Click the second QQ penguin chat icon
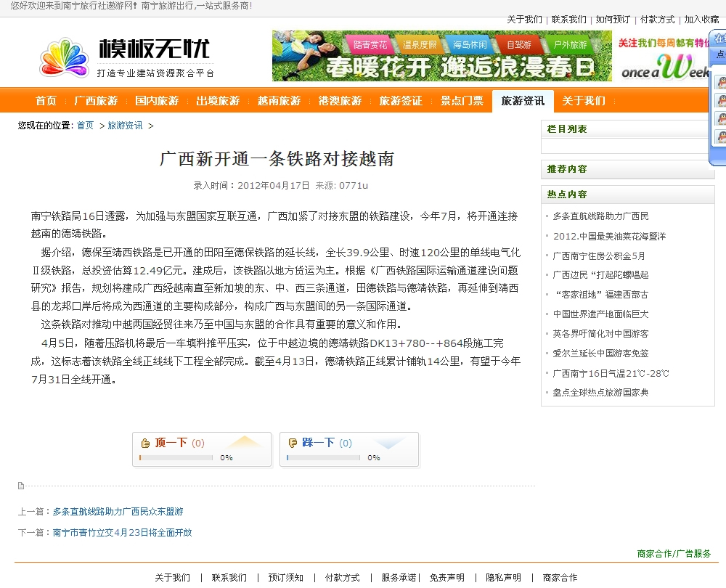This screenshot has width=726, height=588. click(x=721, y=101)
